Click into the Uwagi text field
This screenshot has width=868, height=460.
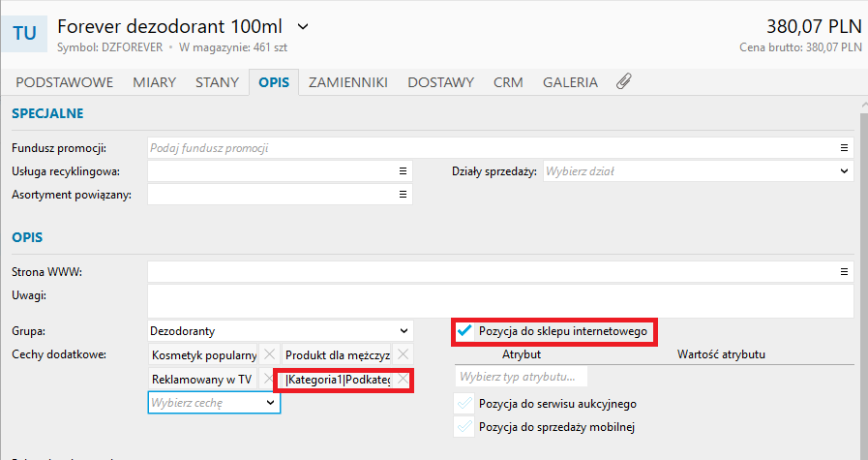pyautogui.click(x=499, y=301)
